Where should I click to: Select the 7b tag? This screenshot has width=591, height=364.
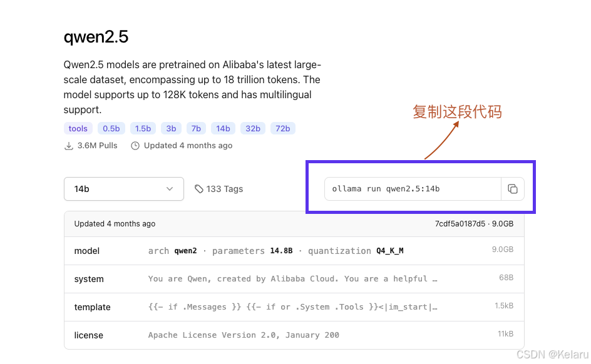pyautogui.click(x=196, y=128)
